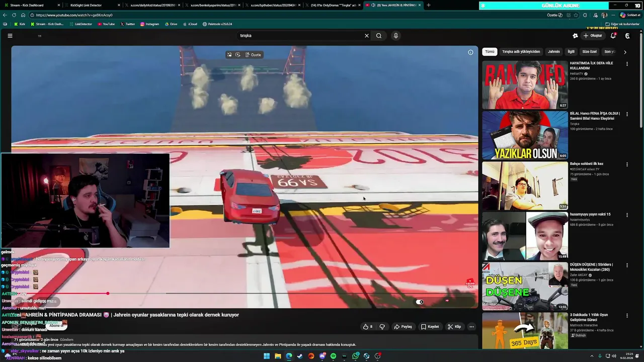Open File Explorer from taskbar
Viewport: 644px width, 362px height.
pos(278,356)
